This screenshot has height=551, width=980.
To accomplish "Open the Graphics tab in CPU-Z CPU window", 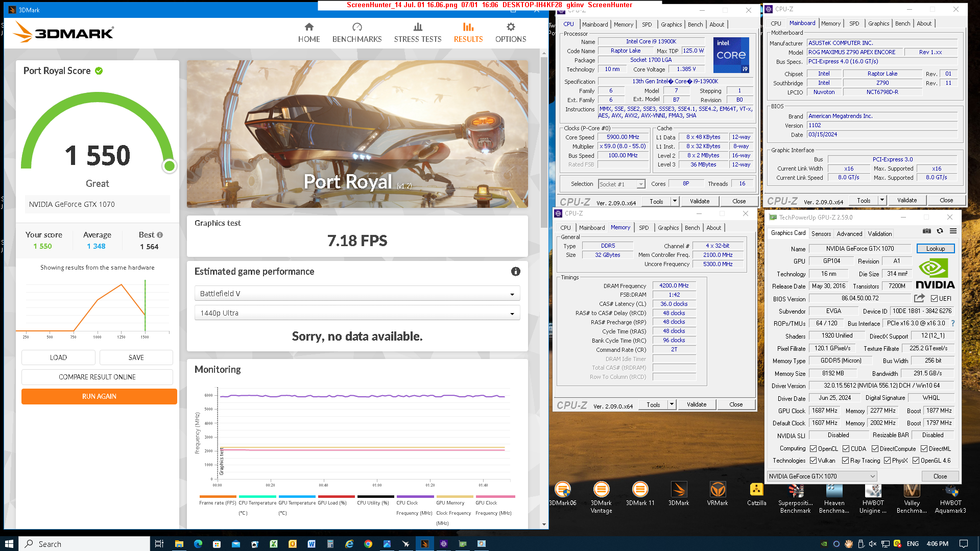I will coord(671,25).
